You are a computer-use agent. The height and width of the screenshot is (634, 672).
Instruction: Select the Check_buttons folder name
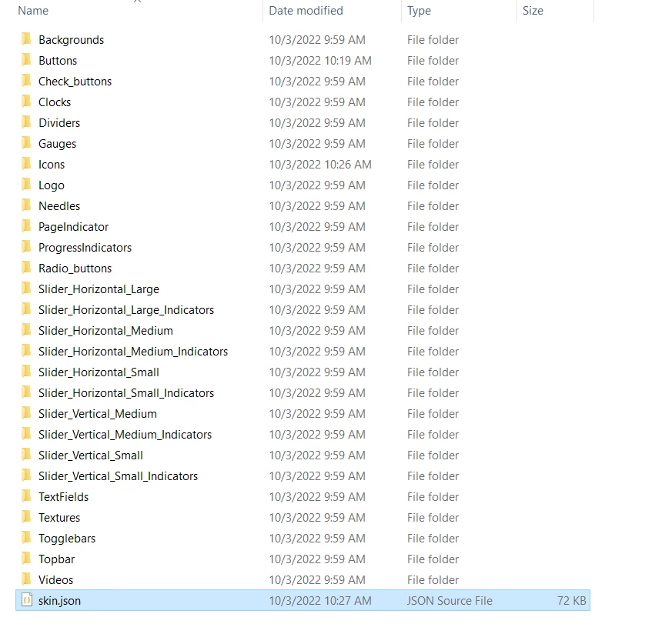tap(75, 82)
